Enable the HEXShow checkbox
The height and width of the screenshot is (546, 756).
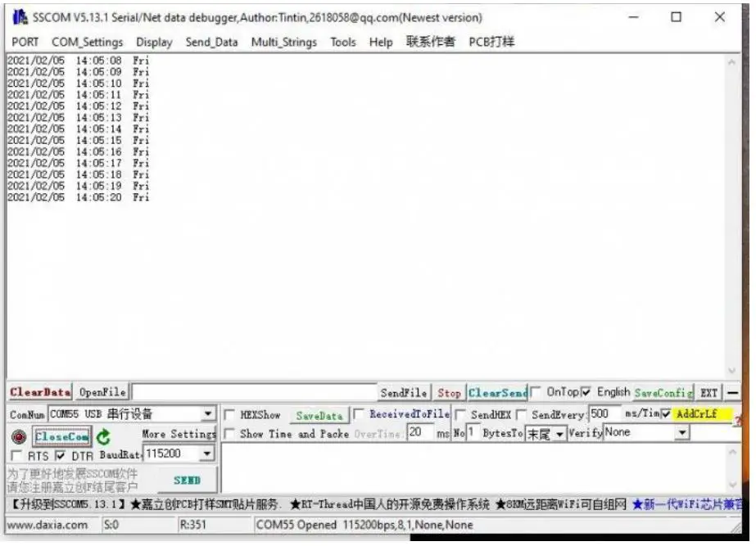tap(229, 415)
